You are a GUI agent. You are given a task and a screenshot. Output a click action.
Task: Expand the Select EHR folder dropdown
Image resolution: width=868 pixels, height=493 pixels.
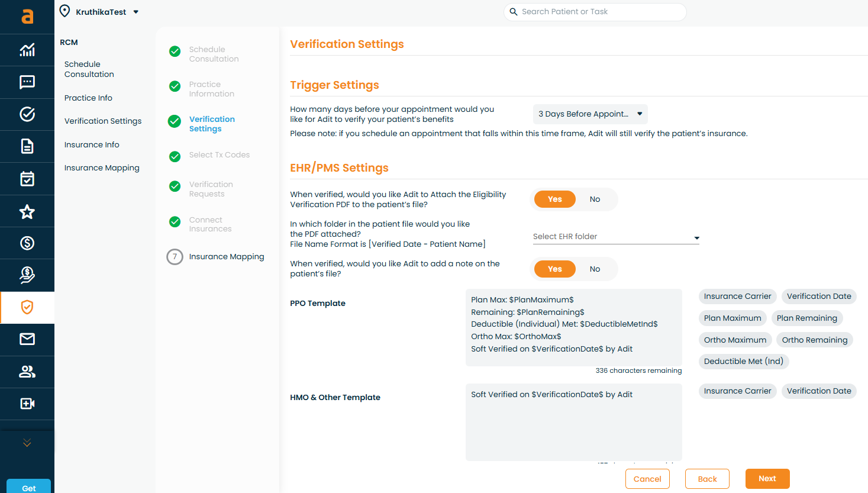pos(615,237)
